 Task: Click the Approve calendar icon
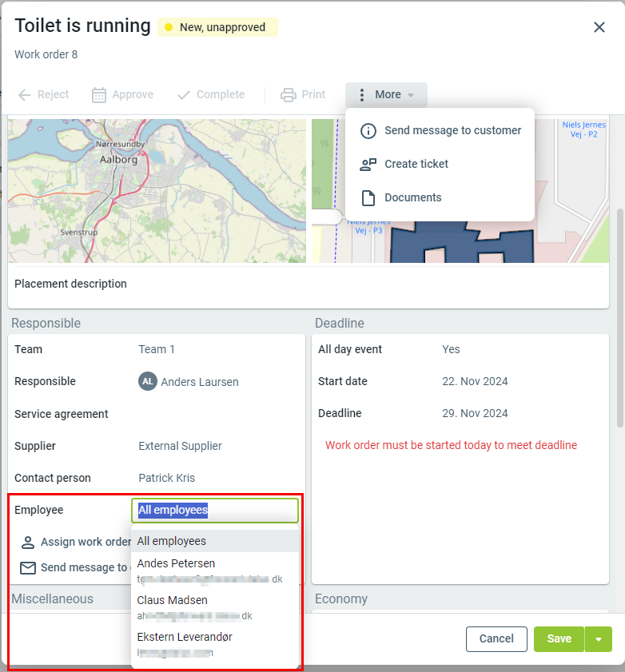(x=99, y=95)
